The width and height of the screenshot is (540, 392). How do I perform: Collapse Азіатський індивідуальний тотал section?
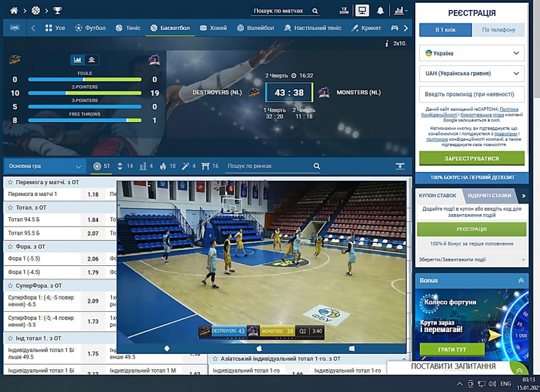click(404, 359)
